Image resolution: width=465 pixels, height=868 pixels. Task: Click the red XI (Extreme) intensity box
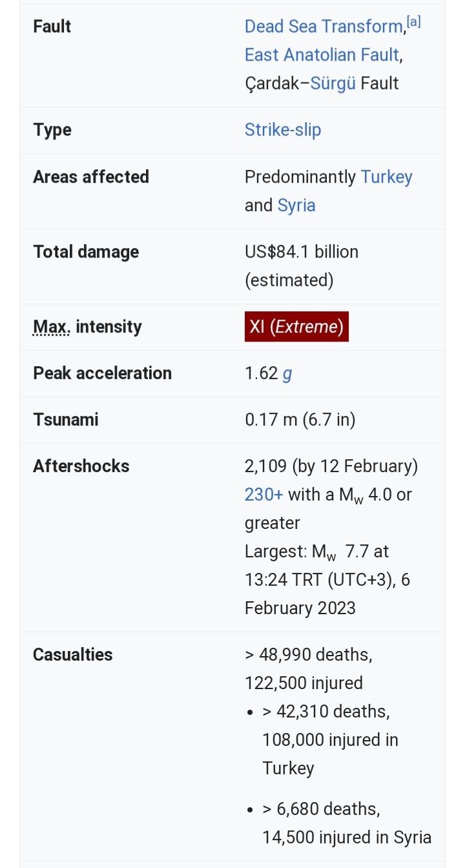click(296, 327)
